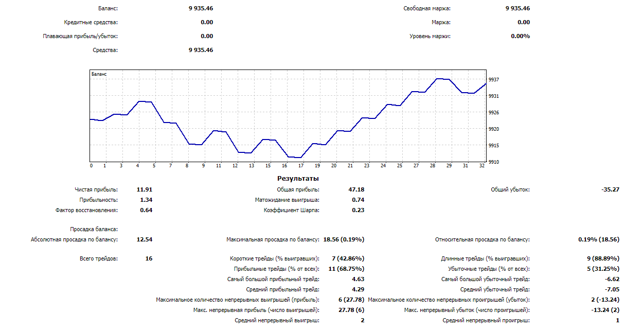
Task: Select the 9 935.46 value beside "Баланс:"
Action: (201, 8)
